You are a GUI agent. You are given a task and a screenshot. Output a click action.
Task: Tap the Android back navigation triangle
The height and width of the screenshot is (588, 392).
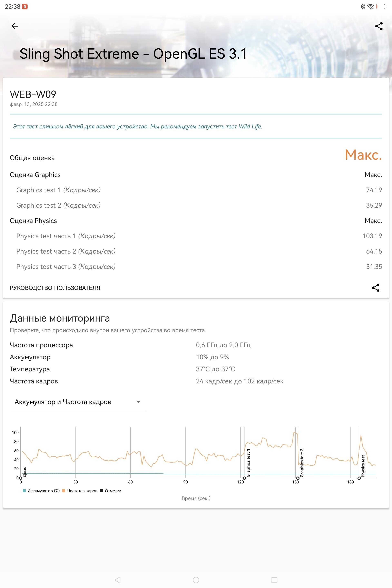tap(118, 580)
